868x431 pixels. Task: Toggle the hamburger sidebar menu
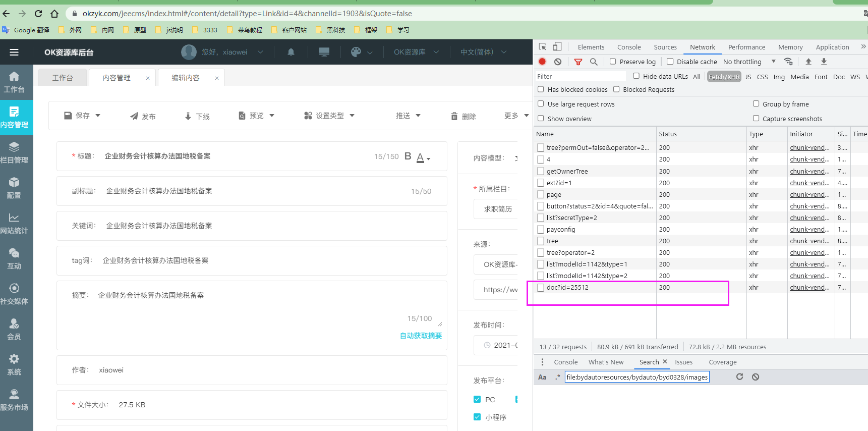pyautogui.click(x=14, y=52)
